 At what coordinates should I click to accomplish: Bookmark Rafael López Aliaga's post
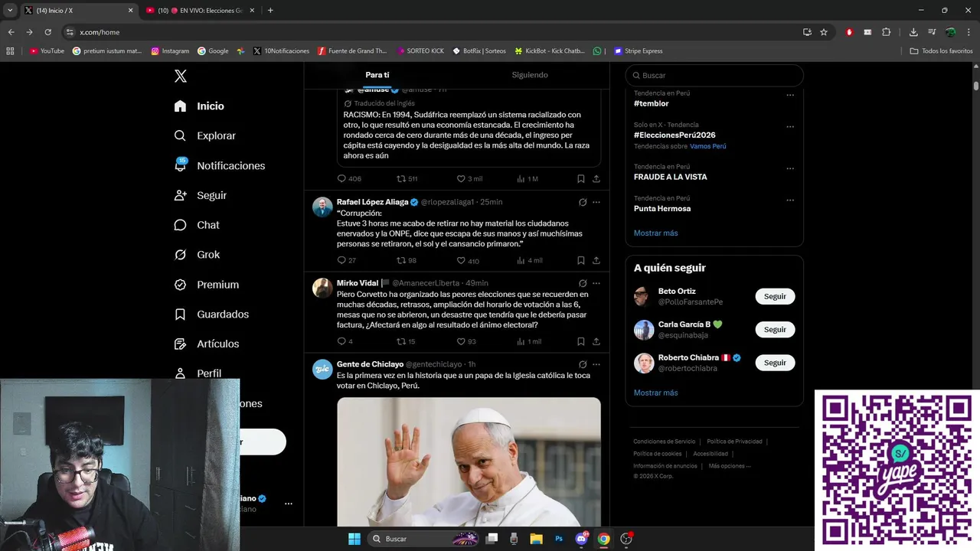[580, 260]
